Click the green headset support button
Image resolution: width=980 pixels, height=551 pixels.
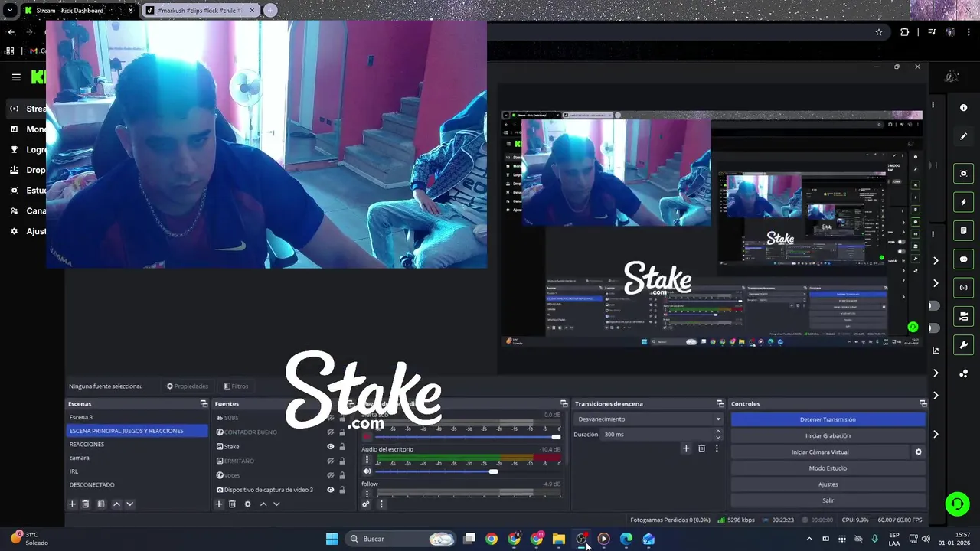pyautogui.click(x=956, y=504)
